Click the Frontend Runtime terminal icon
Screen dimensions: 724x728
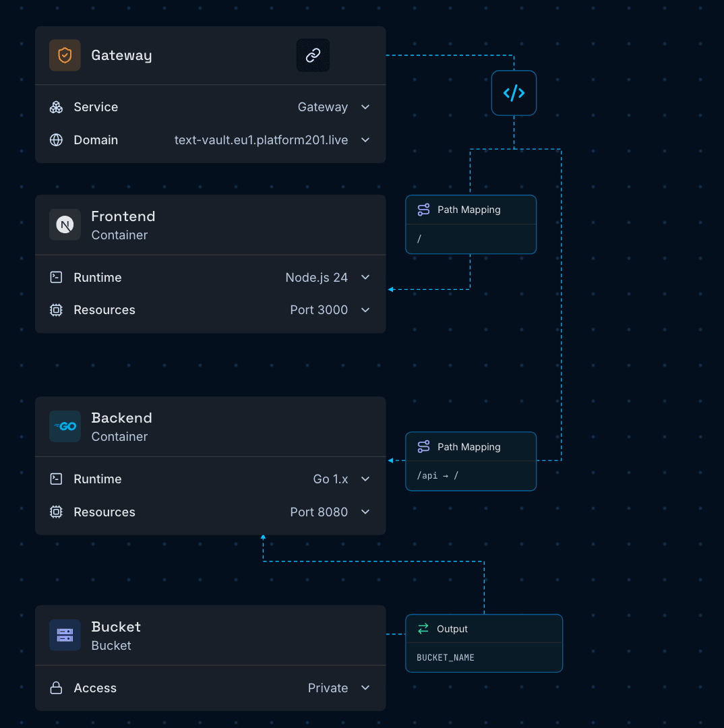click(x=56, y=277)
